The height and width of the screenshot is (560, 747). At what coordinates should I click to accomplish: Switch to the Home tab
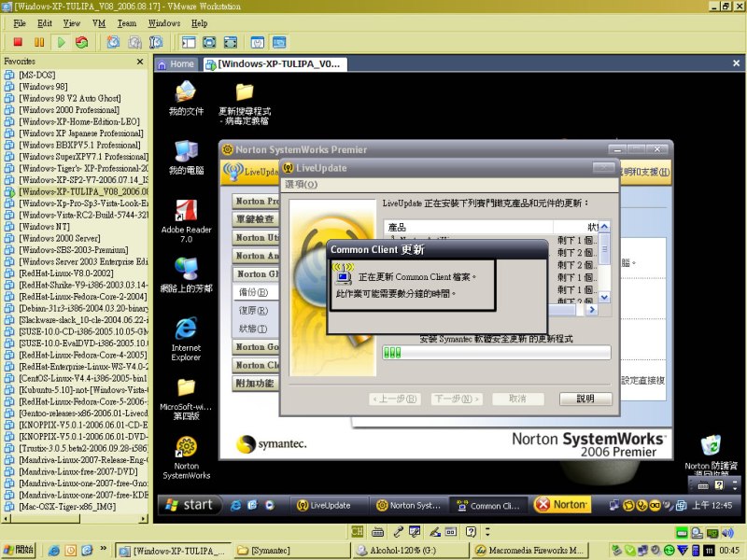click(x=176, y=63)
